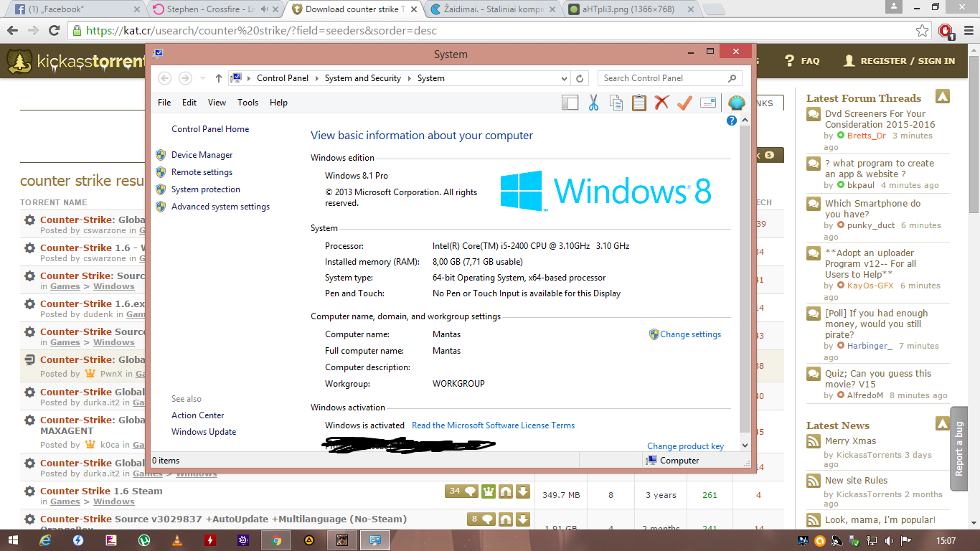Viewport: 980px width, 551px height.
Task: Refresh the Control Panel address bar
Action: pyautogui.click(x=580, y=78)
